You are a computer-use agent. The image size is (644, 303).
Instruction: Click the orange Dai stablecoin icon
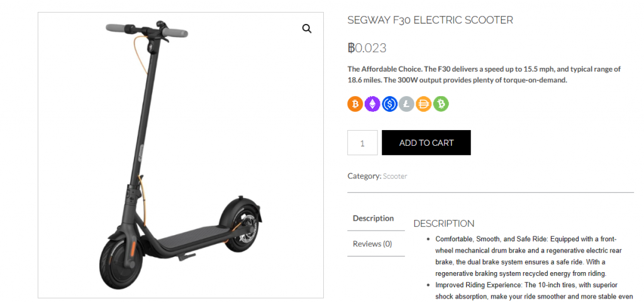click(423, 104)
